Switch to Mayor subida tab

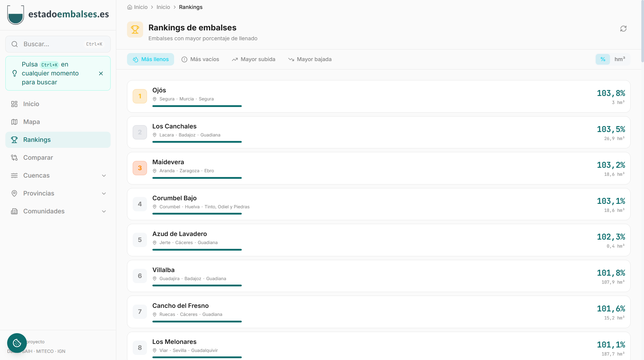point(253,59)
